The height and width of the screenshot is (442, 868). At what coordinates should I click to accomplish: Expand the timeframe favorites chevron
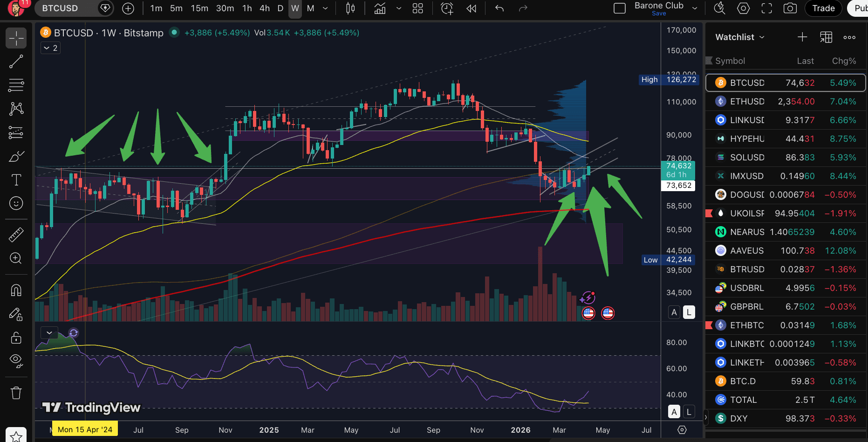(325, 8)
